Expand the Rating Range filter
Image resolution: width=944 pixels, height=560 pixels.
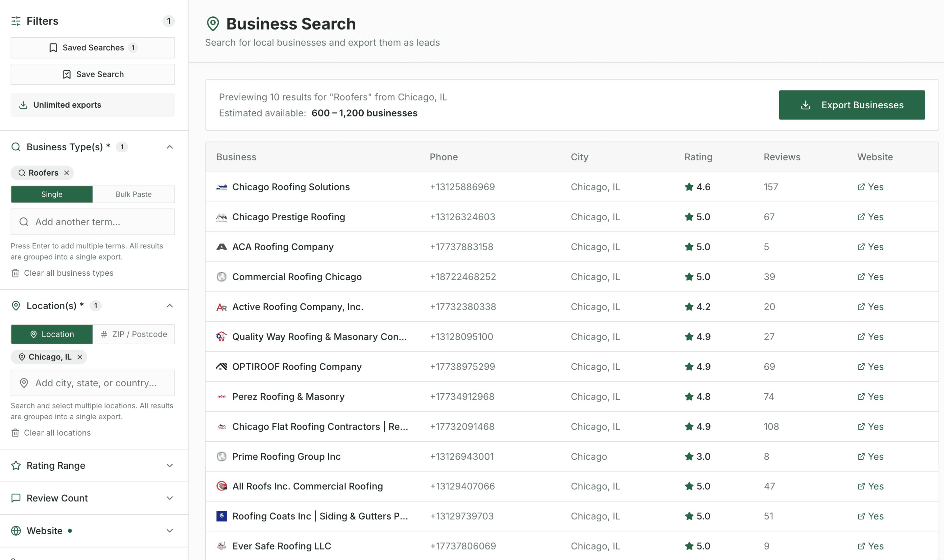[x=169, y=465]
